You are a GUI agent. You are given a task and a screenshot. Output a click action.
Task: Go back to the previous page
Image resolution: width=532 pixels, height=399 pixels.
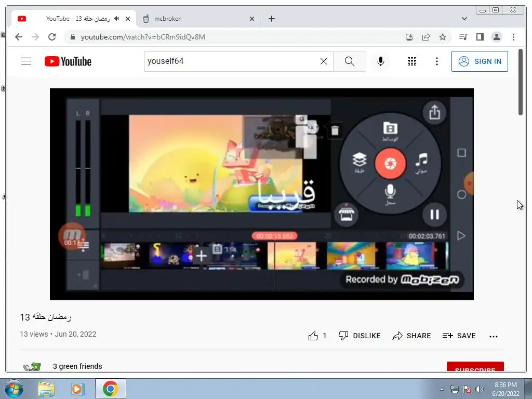(x=19, y=37)
